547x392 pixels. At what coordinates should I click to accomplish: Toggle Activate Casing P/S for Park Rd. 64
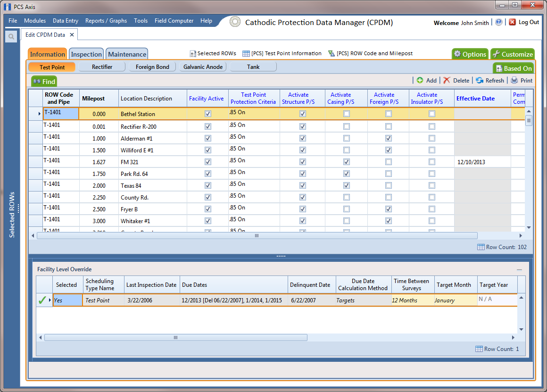click(x=347, y=174)
